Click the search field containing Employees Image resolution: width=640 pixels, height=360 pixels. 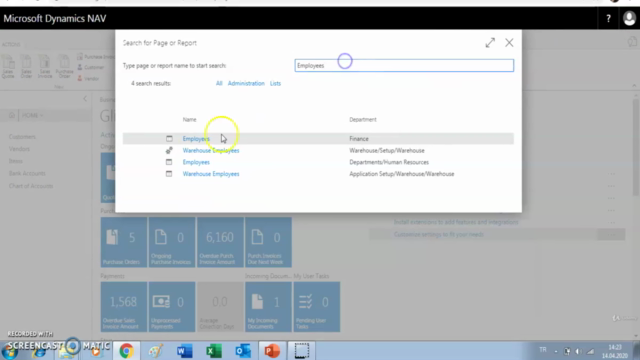(x=404, y=65)
